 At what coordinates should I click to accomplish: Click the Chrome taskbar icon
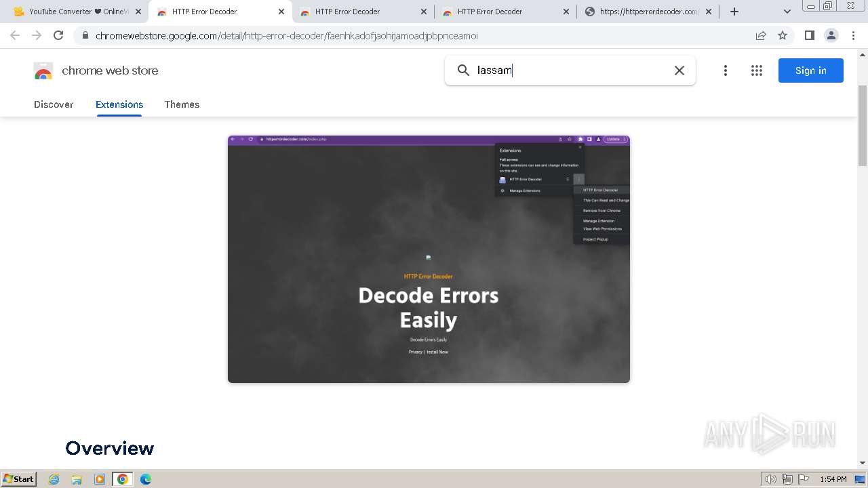tap(123, 479)
